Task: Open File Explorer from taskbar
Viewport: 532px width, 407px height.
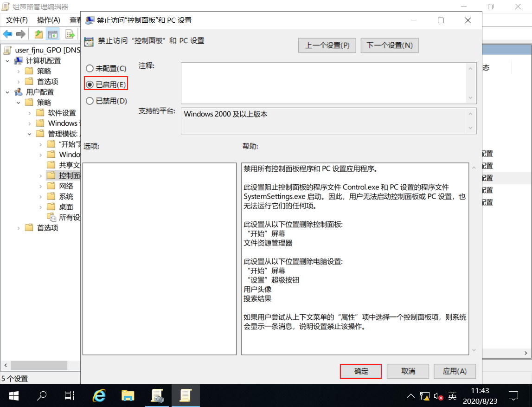Action: pyautogui.click(x=128, y=396)
